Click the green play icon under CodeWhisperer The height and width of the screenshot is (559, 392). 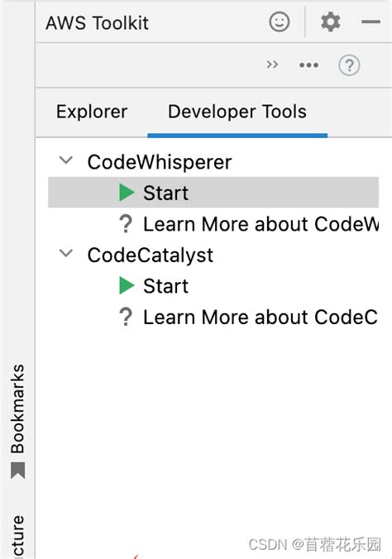[127, 193]
